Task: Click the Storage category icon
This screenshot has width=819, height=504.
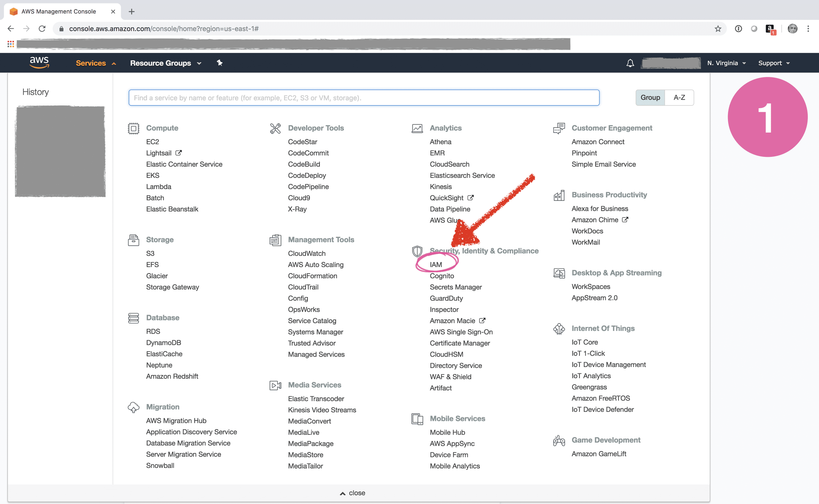Action: click(x=133, y=240)
